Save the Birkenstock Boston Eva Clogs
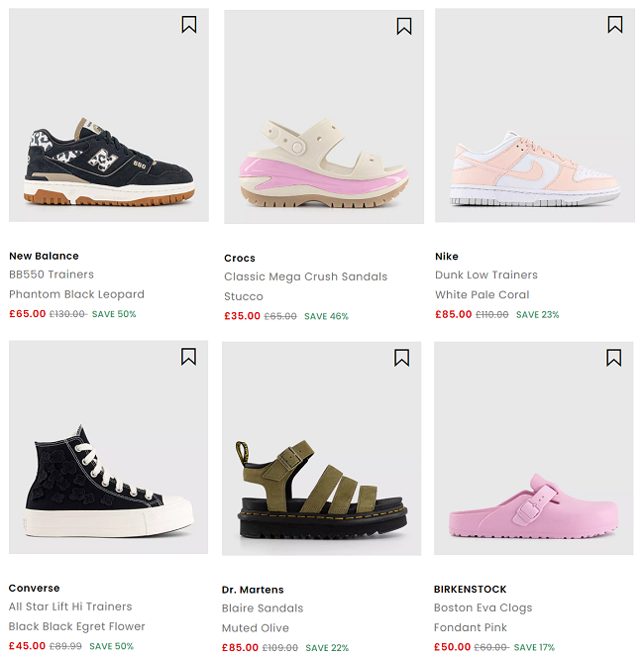644x661 pixels. coord(614,357)
